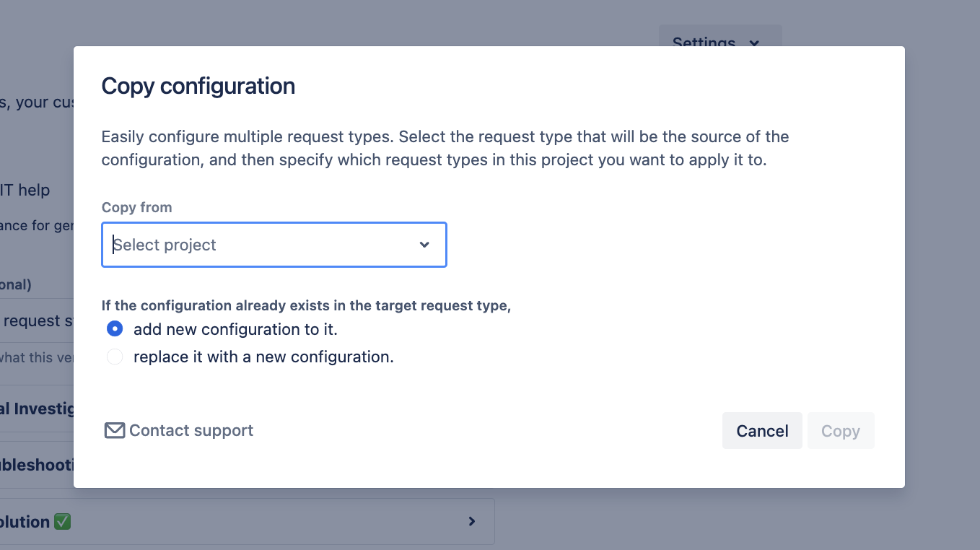The image size is (980, 550).
Task: Click the Copy button
Action: 840,430
